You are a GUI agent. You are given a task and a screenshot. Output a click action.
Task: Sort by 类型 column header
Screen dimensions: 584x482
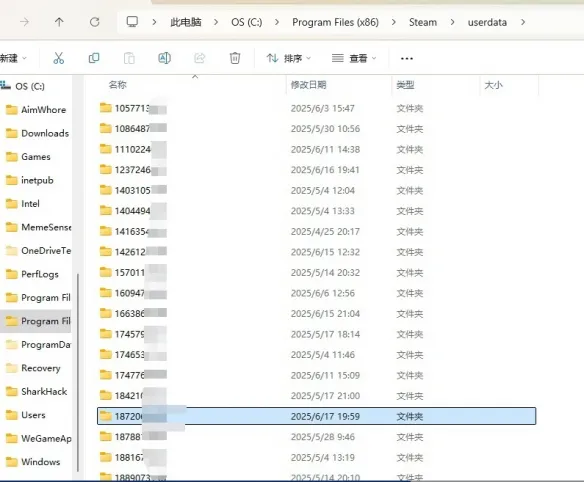[x=405, y=85]
